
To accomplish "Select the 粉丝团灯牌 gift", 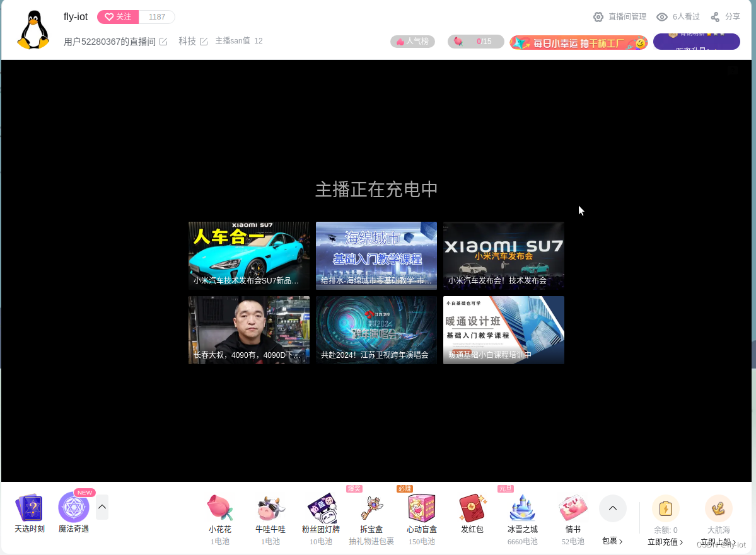I will 321,520.
